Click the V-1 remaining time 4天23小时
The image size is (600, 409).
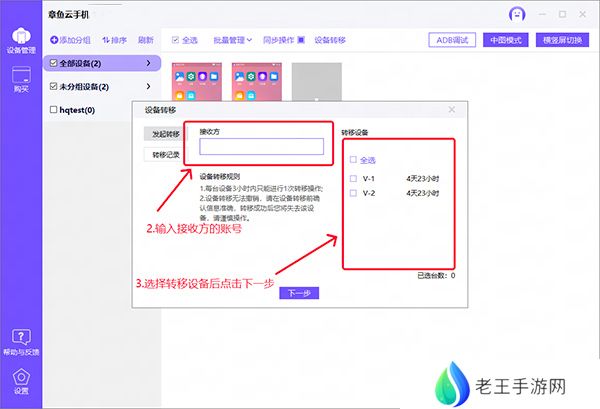coord(422,179)
